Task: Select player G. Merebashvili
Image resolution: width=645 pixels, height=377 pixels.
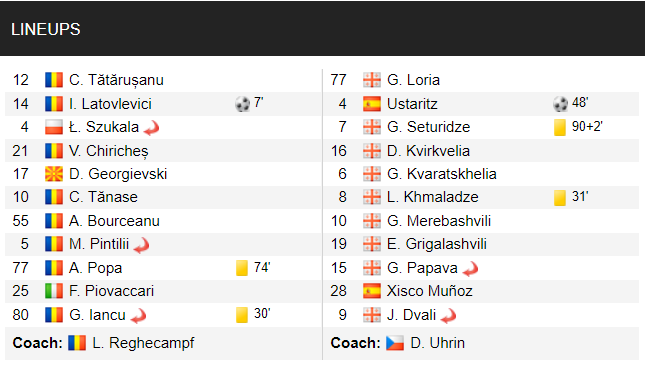Action: (x=439, y=221)
